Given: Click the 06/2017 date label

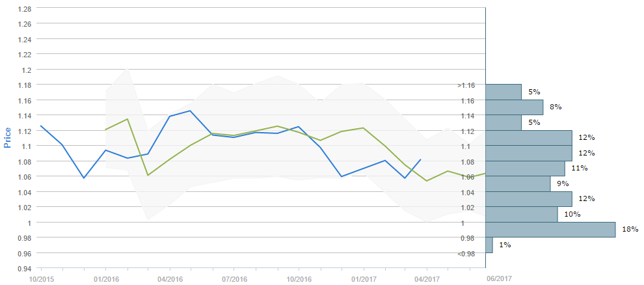Looking at the screenshot, I should tap(500, 278).
